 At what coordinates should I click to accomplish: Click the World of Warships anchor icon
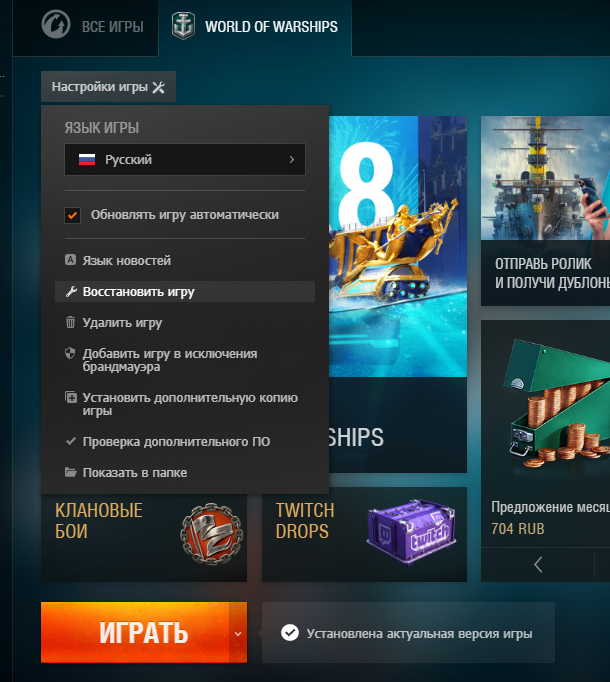pyautogui.click(x=183, y=26)
